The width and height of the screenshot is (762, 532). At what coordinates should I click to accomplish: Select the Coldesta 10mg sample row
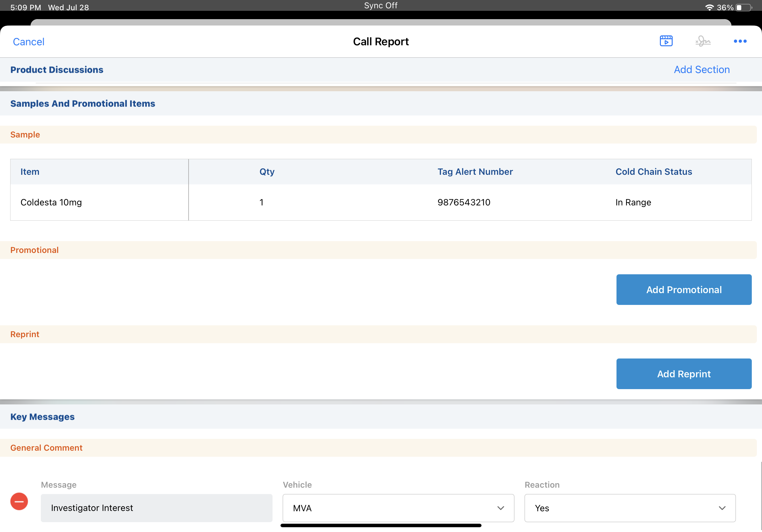click(x=51, y=202)
